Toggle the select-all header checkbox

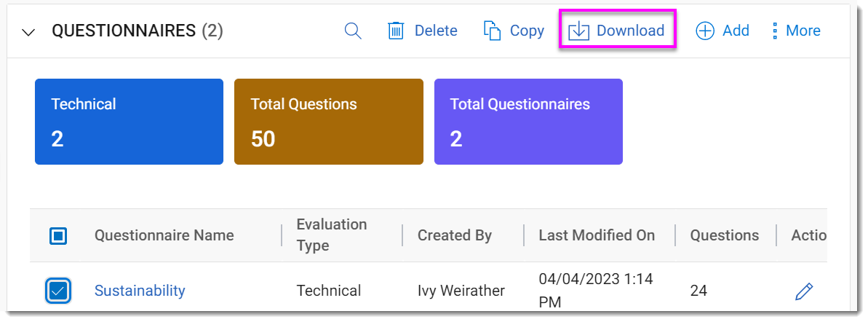(x=58, y=235)
